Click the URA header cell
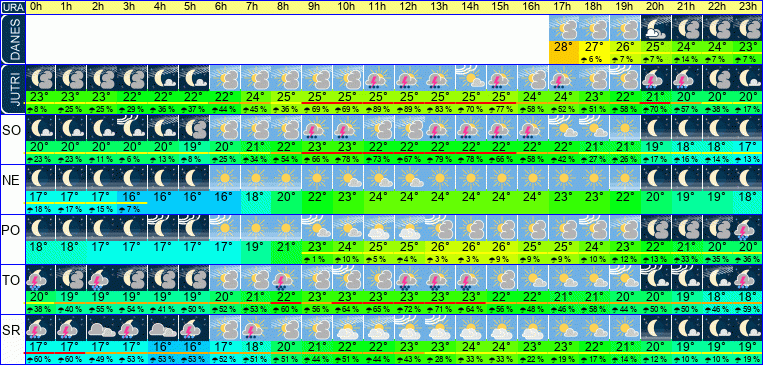This screenshot has height=365, width=763. (x=12, y=7)
